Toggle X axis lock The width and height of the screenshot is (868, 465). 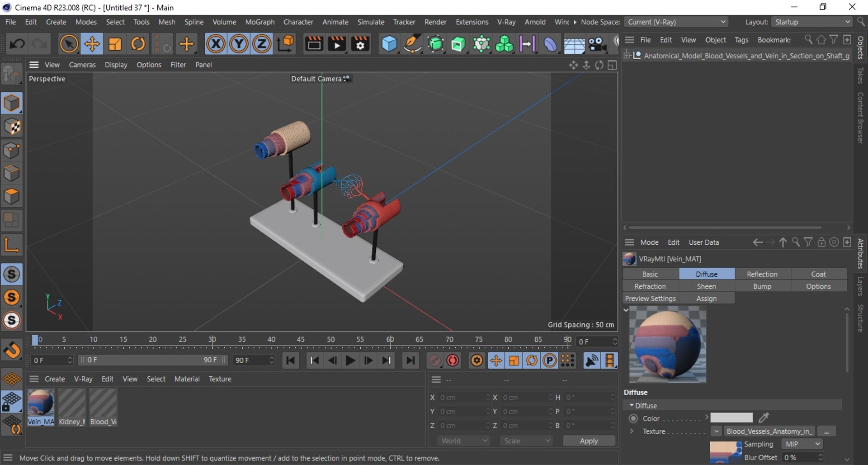click(216, 44)
